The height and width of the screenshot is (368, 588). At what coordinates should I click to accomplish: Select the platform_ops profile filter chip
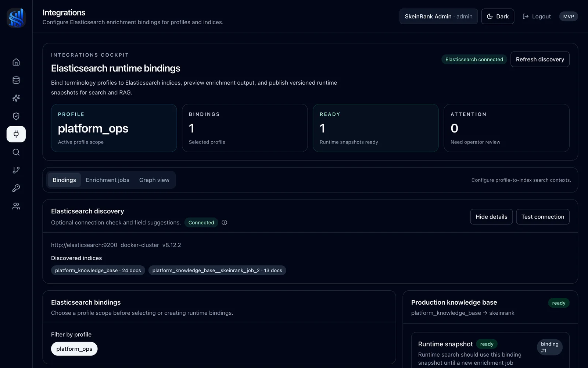pyautogui.click(x=74, y=349)
